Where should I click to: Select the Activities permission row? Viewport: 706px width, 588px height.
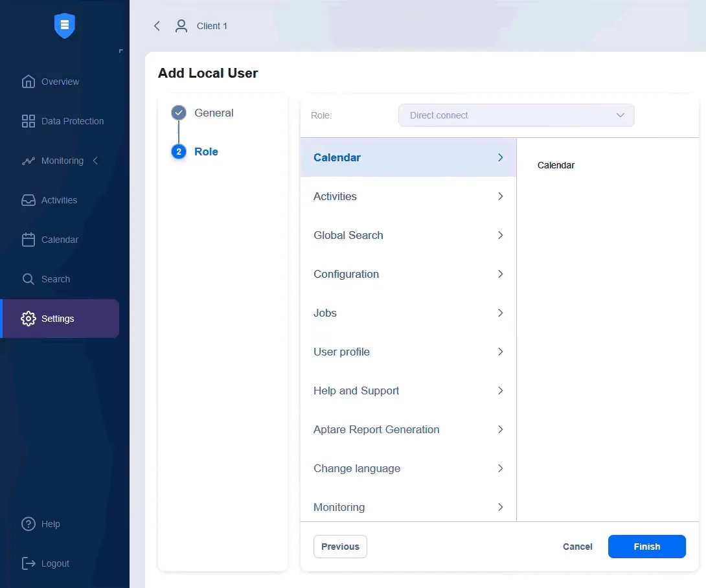click(x=409, y=196)
